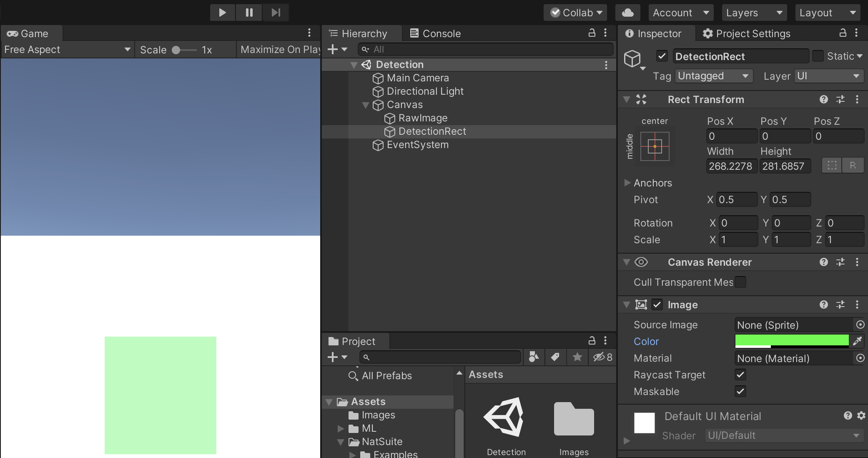Toggle Blueprint mode button in Rect Transform
This screenshot has height=458, width=868.
tap(832, 166)
